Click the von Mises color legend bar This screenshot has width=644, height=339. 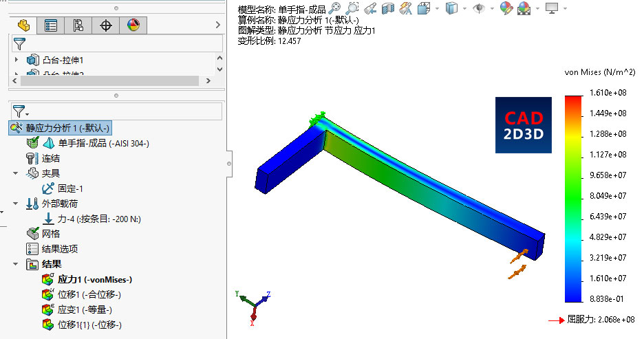(573, 199)
